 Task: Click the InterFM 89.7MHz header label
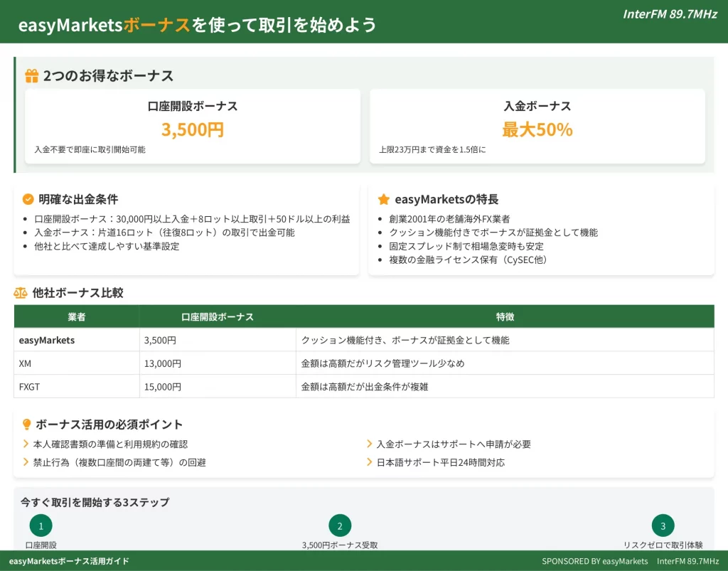(x=670, y=14)
